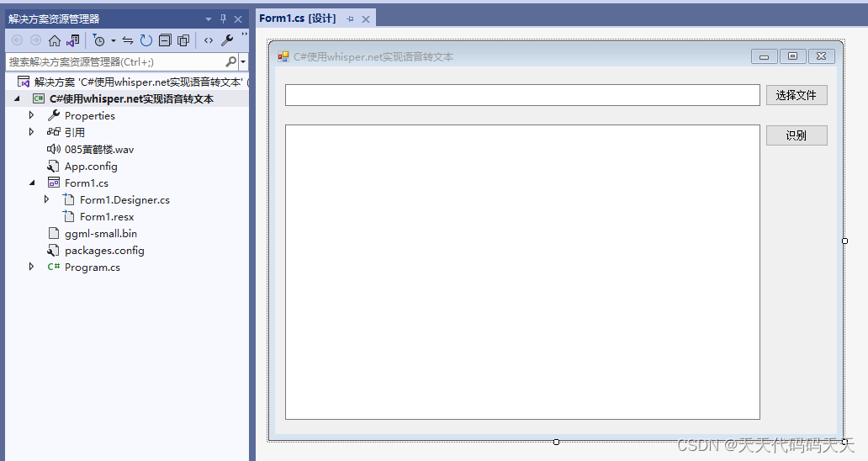Click the Form1.resx file icon
Screen dimensions: 868x461
[68, 216]
